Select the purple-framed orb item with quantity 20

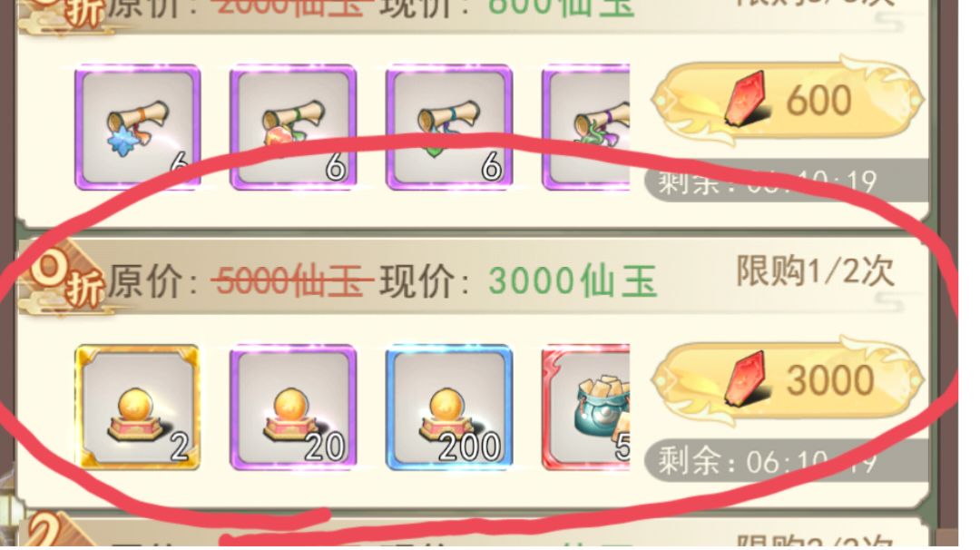click(293, 407)
